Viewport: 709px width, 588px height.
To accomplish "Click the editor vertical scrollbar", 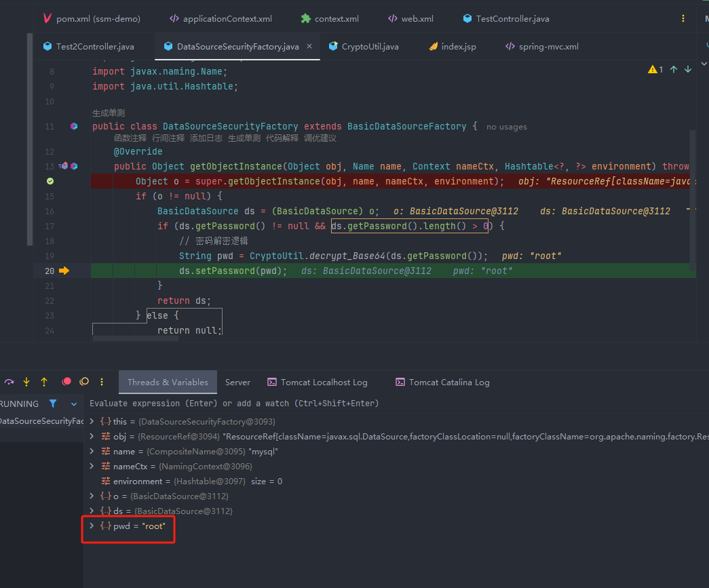I will coord(692,197).
